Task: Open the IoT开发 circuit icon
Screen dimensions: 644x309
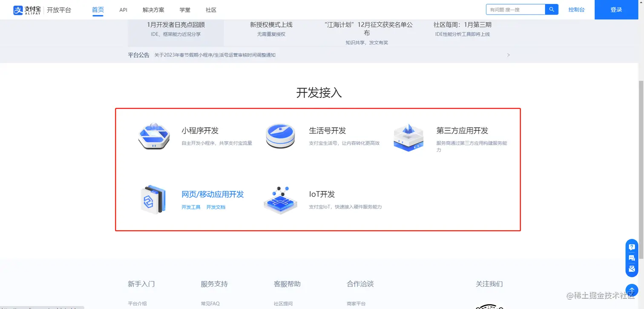Action: pyautogui.click(x=280, y=200)
